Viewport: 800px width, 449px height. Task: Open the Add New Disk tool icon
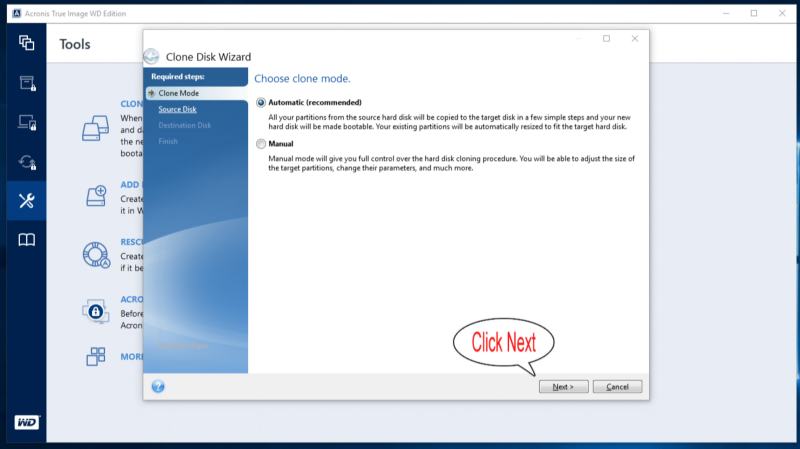[x=96, y=196]
